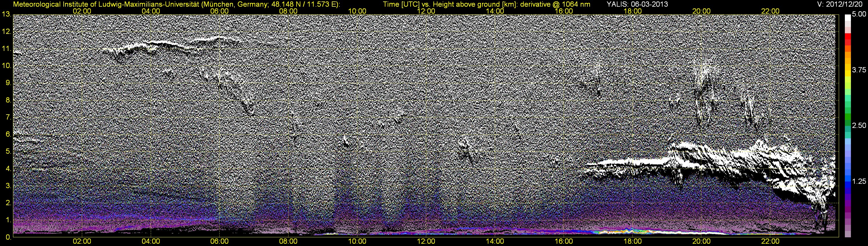Click the 08:00 label on the bottom time axis
The image size is (868, 246).
point(288,241)
